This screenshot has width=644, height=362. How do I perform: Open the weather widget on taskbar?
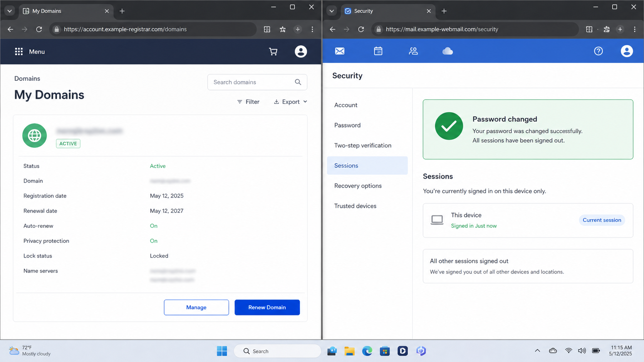(x=30, y=351)
